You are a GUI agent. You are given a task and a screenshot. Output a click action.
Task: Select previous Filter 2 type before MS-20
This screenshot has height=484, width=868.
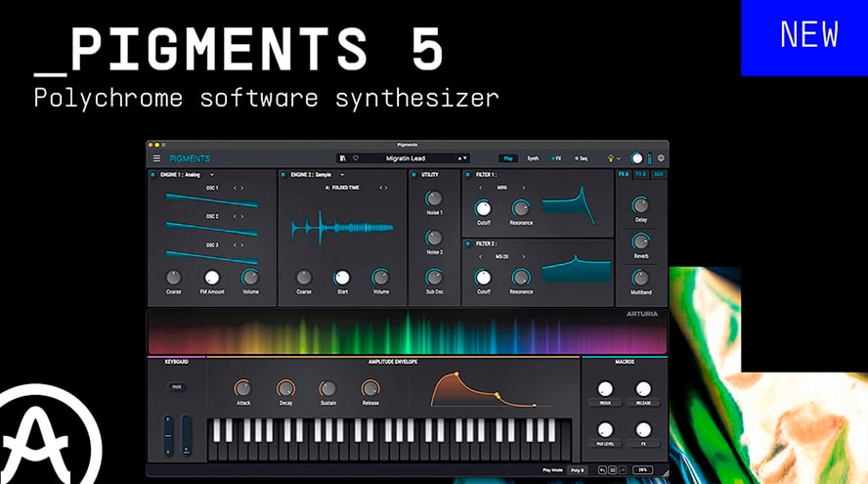480,256
